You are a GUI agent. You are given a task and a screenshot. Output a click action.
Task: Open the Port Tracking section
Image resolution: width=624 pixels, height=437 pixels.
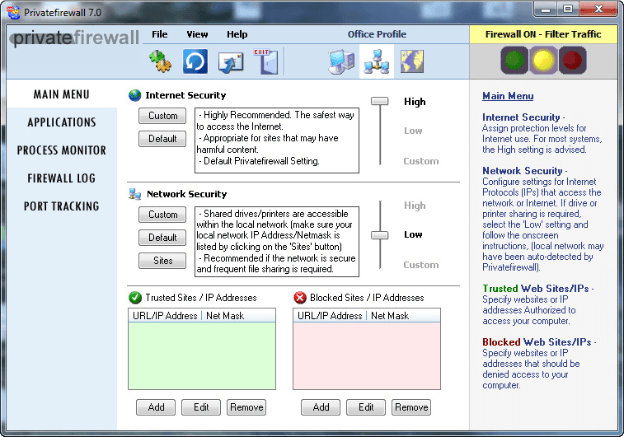click(61, 206)
